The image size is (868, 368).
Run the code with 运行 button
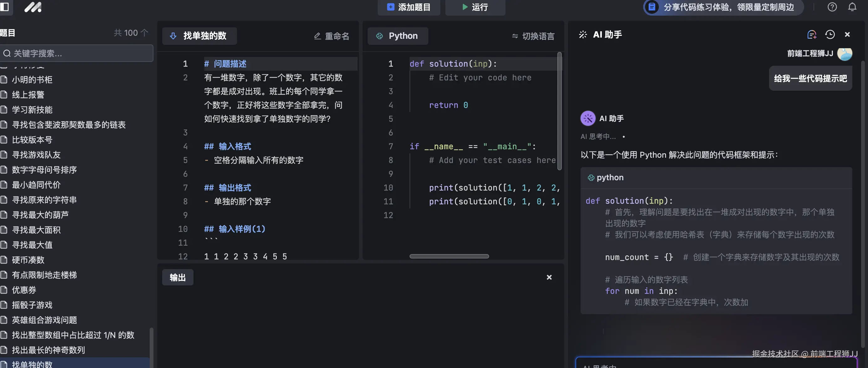(475, 7)
